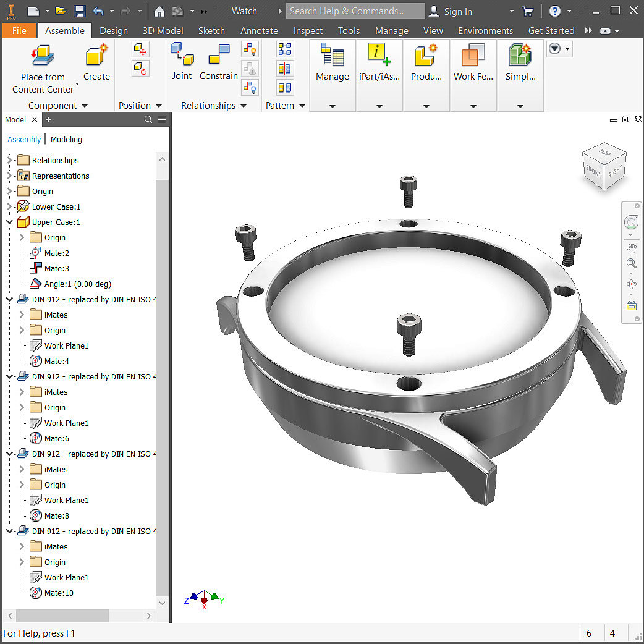Collapse the Upper Case:1 tree node
The width and height of the screenshot is (644, 644).
[x=9, y=222]
